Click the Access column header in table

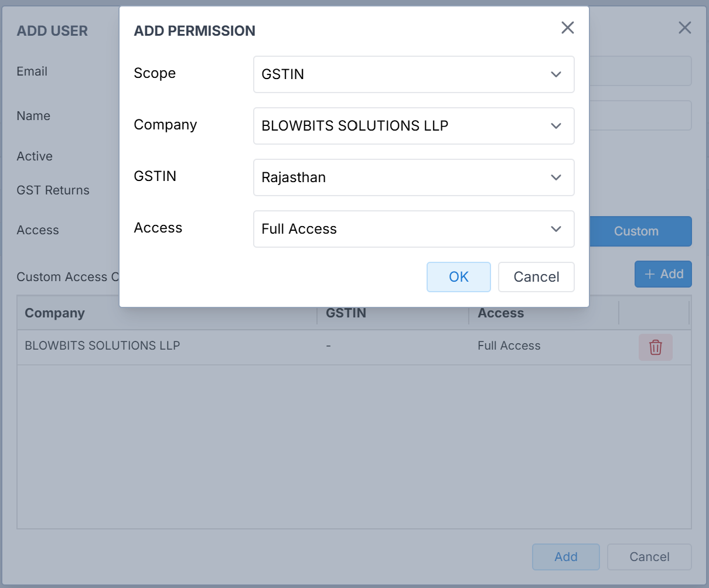click(x=500, y=313)
